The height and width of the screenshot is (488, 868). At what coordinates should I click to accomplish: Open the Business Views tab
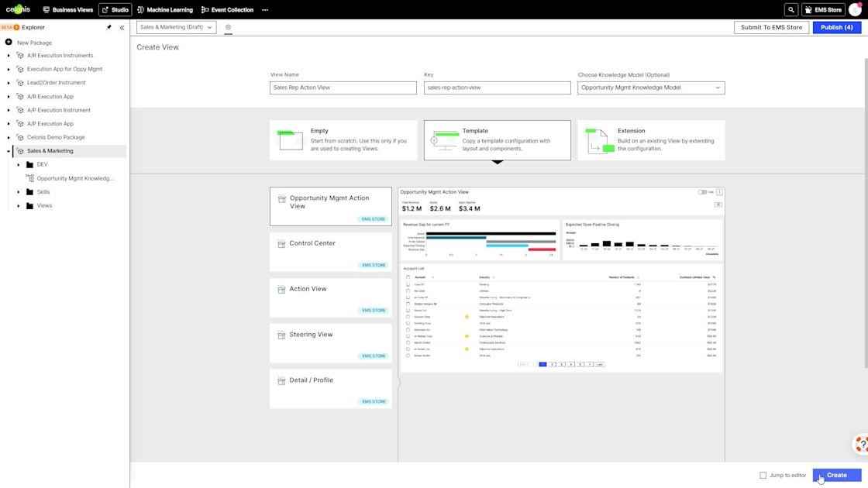tap(67, 9)
